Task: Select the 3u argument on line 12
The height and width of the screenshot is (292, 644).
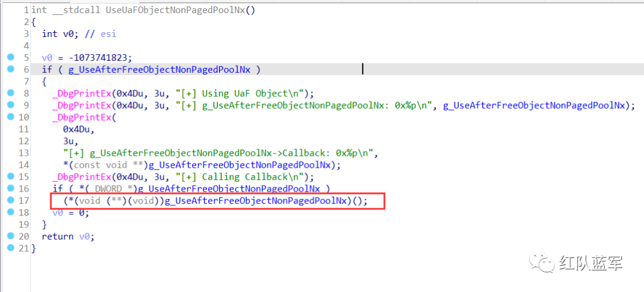Action: 68,141
